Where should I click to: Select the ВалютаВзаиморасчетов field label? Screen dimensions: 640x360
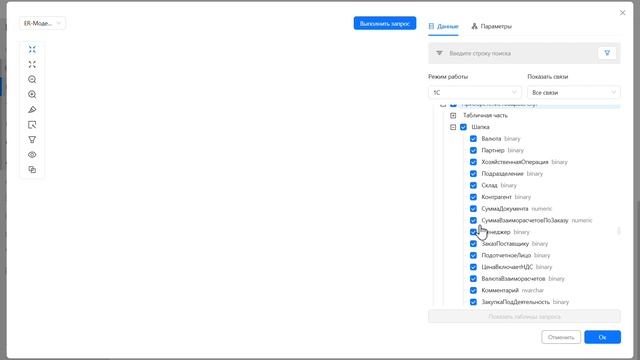[x=513, y=278]
